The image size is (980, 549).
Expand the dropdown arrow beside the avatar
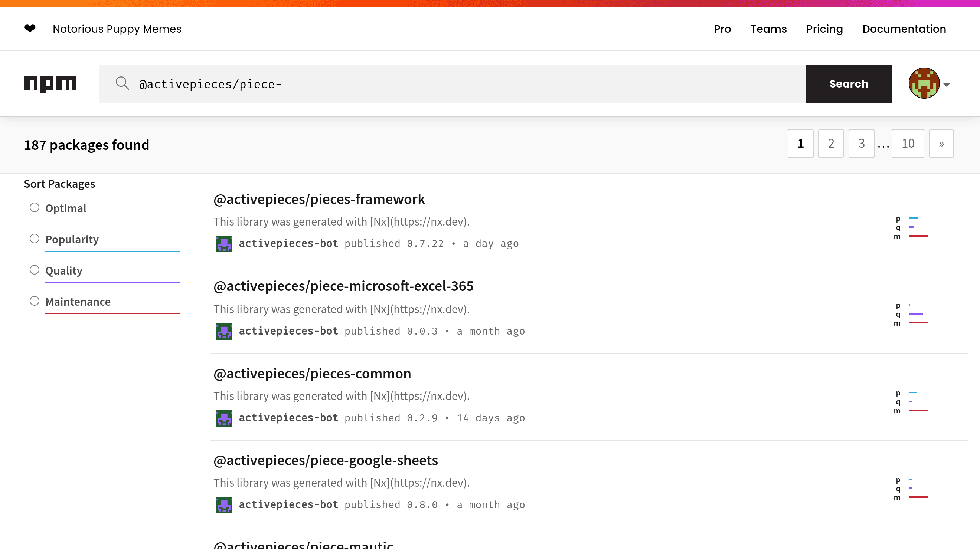click(947, 85)
